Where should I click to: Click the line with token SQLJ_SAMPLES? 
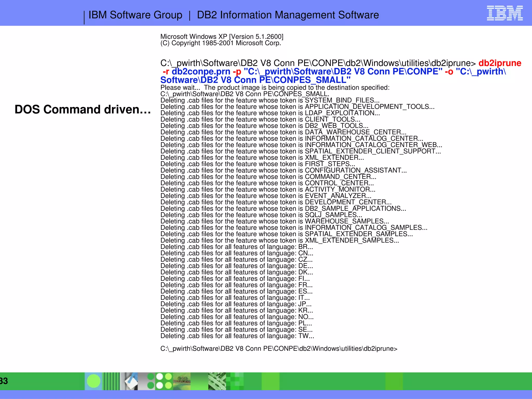tap(261, 215)
